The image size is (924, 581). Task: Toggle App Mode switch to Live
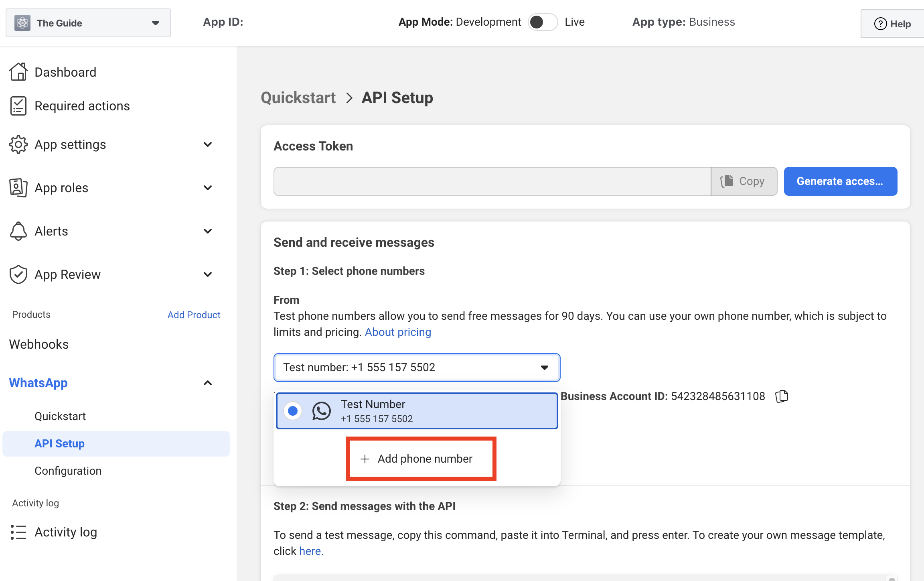[x=543, y=22]
